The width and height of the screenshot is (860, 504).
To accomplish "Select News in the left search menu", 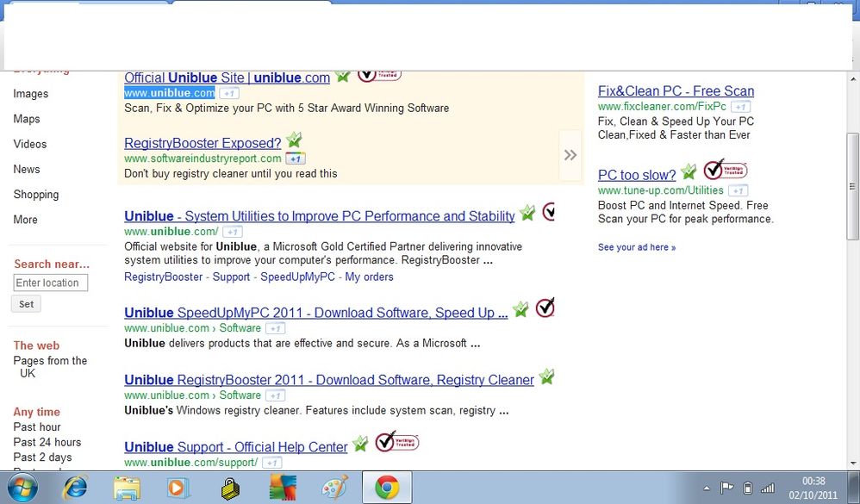I will [x=27, y=170].
